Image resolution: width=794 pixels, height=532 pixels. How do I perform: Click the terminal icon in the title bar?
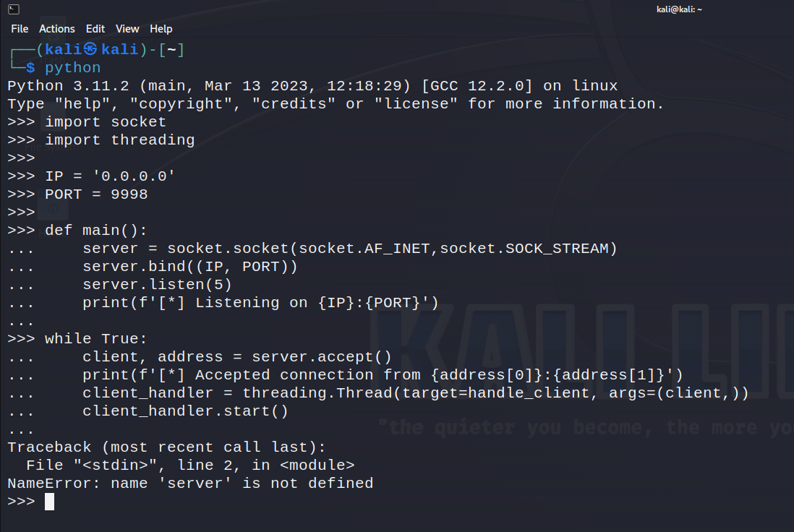[x=13, y=9]
